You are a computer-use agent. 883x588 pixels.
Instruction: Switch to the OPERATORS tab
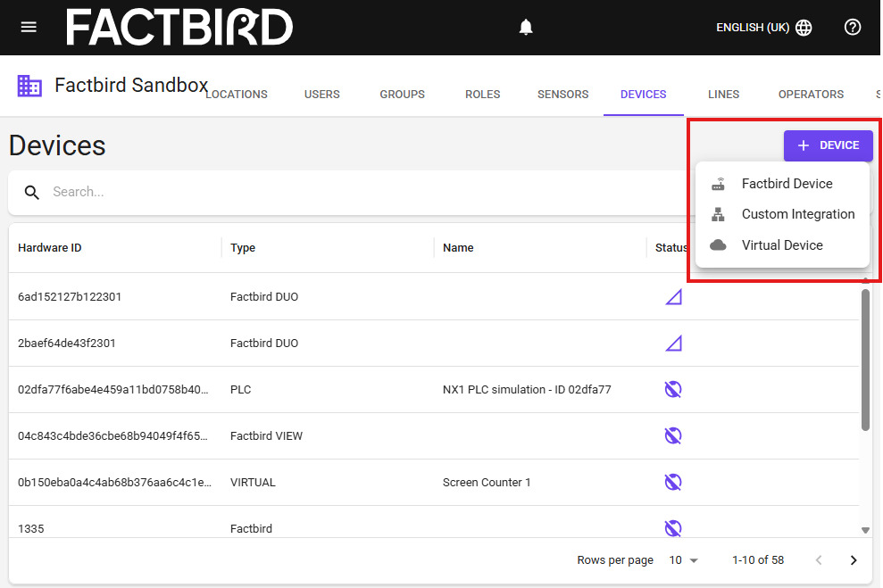(x=811, y=95)
